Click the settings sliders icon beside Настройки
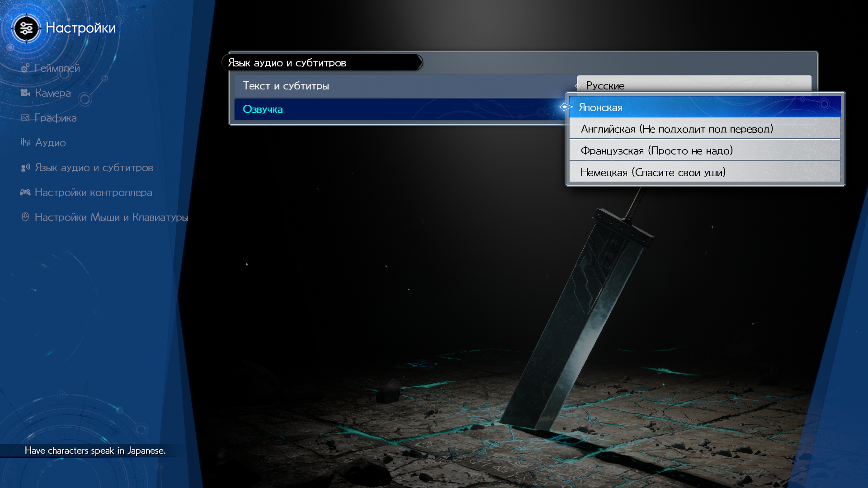The height and width of the screenshot is (488, 868). 26,28
